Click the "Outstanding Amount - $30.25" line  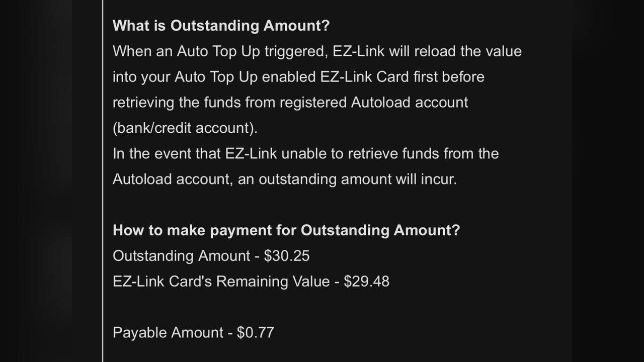(211, 256)
